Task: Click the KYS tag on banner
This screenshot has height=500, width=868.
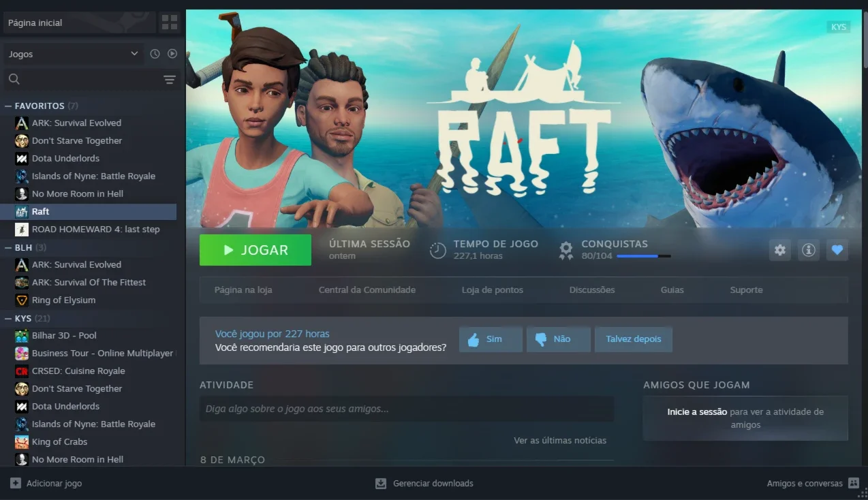Action: pos(839,27)
